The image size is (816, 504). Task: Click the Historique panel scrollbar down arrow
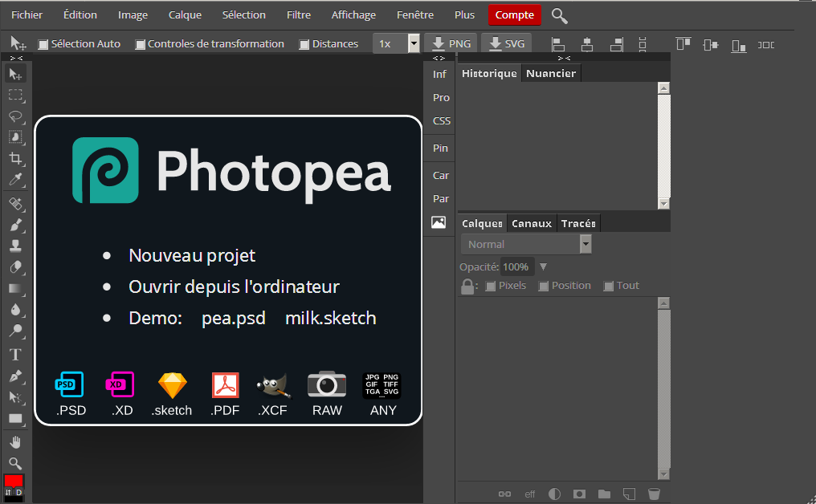click(x=663, y=203)
